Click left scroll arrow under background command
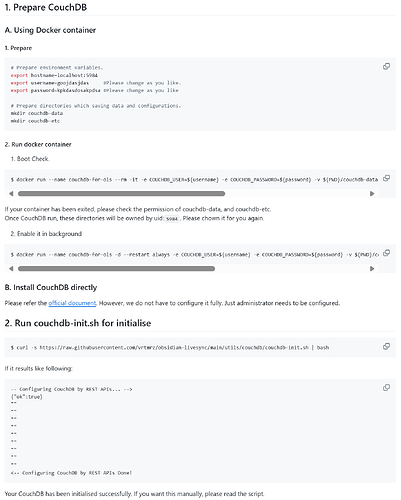 point(11,269)
